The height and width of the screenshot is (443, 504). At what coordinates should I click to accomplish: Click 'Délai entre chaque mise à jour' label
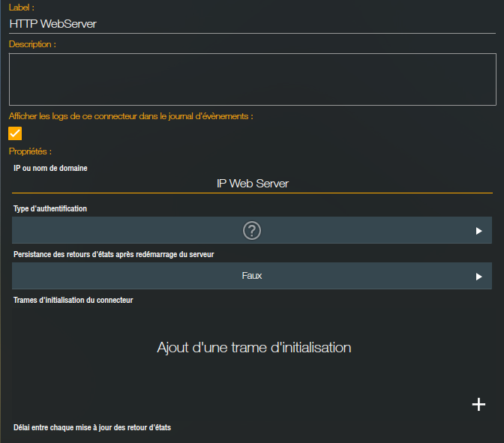click(x=92, y=427)
